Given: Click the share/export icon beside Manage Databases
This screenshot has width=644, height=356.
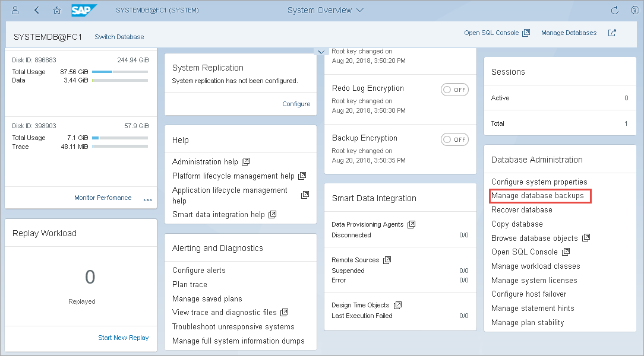Looking at the screenshot, I should coord(612,33).
